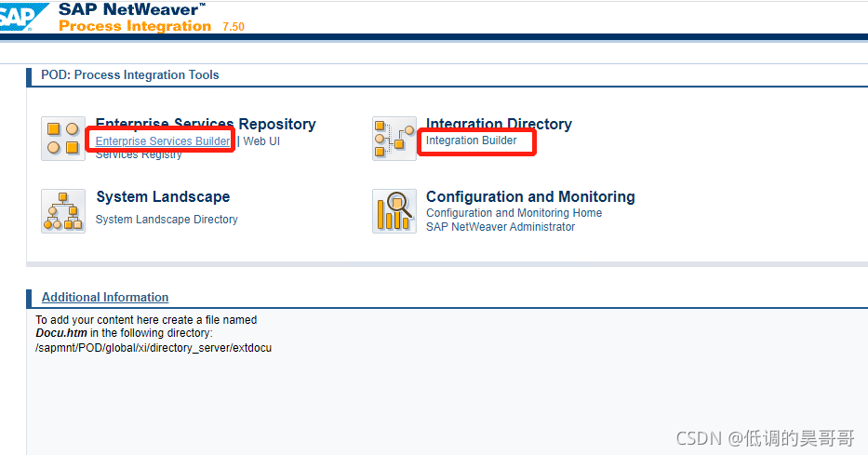Click the System Landscape heading
This screenshot has height=455, width=868.
point(163,196)
